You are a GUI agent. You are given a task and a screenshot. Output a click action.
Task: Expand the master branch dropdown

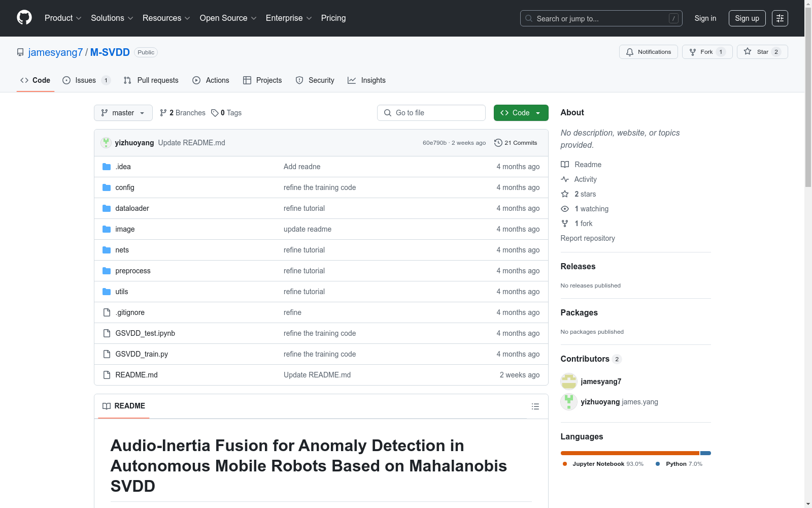(x=123, y=113)
